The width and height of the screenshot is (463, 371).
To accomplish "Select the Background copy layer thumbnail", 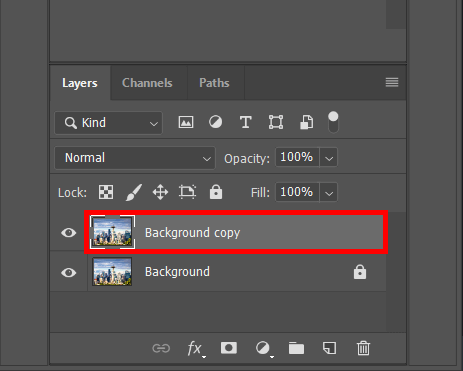I will (112, 232).
